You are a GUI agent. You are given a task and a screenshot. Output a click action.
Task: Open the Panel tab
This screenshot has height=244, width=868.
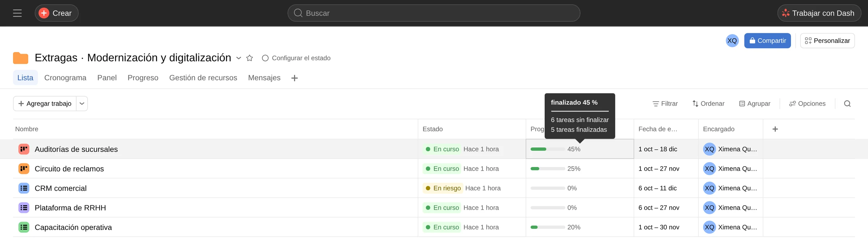[107, 78]
